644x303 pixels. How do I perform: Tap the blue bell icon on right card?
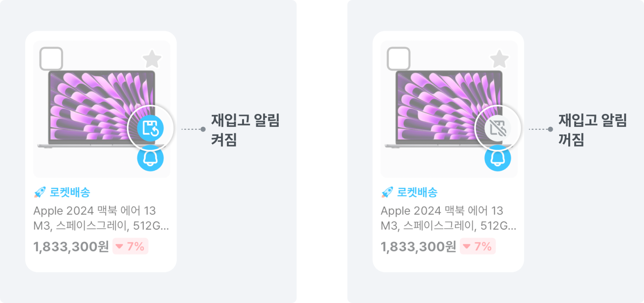pyautogui.click(x=498, y=158)
